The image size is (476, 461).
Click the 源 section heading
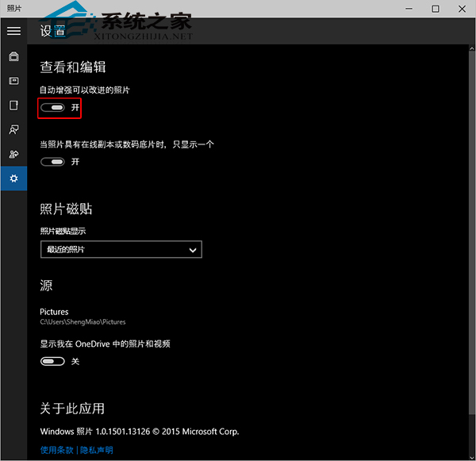point(46,286)
